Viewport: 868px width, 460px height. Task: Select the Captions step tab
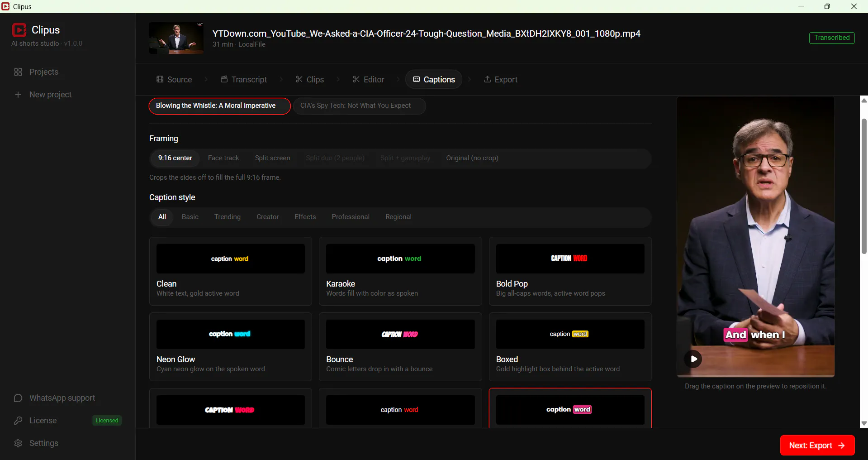tap(434, 79)
